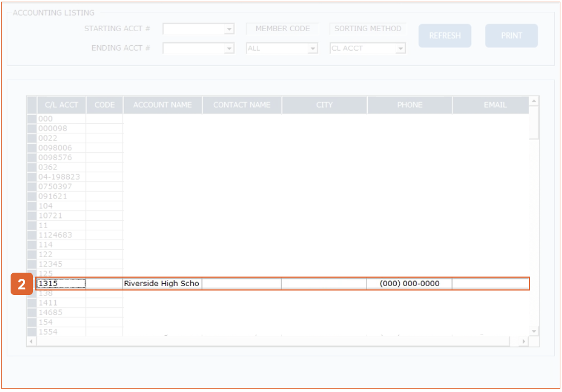Expand the Member Code ALL dropdown
The width and height of the screenshot is (562, 392).
[x=313, y=49]
